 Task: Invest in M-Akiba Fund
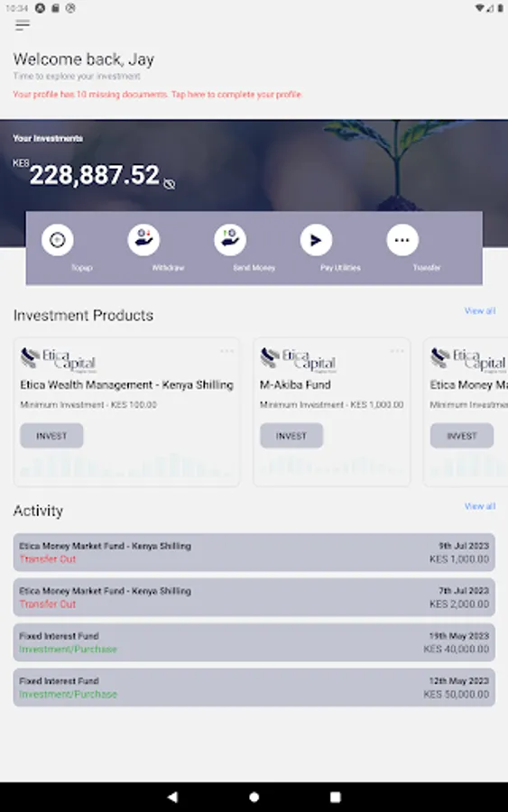pos(291,436)
